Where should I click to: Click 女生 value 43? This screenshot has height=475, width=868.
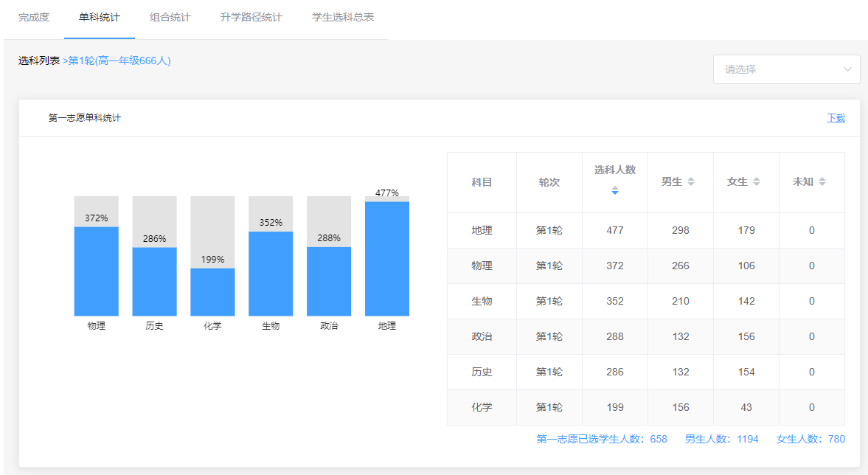746,407
